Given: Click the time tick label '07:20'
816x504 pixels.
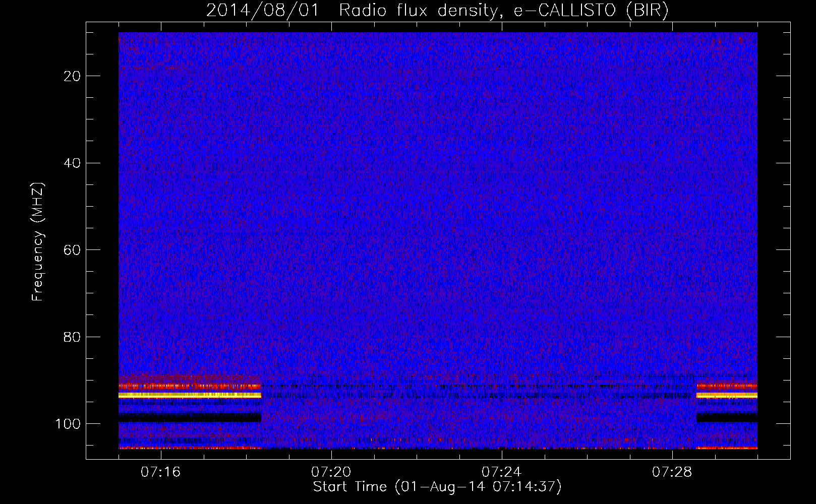Looking at the screenshot, I should 331,472.
